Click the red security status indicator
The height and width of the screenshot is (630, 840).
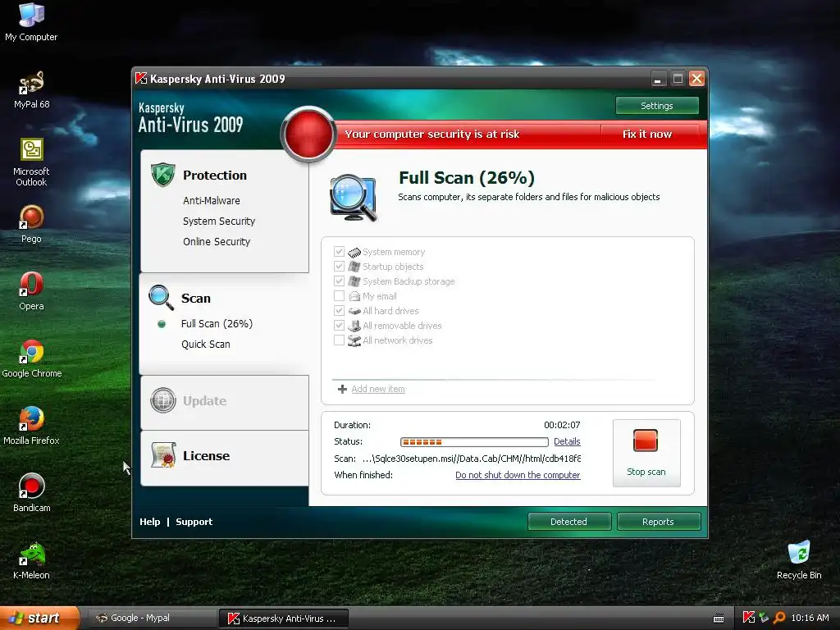308,134
